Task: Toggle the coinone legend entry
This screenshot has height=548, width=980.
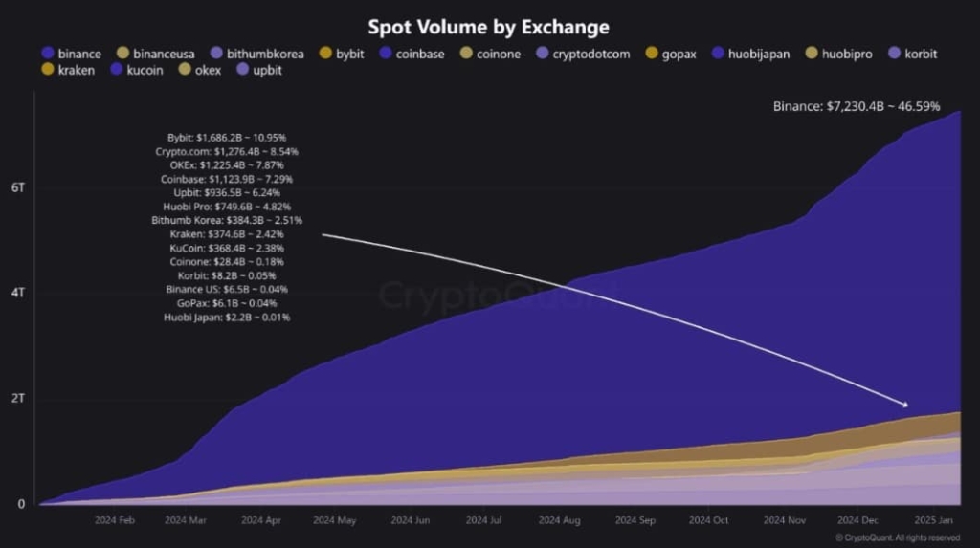Action: (x=490, y=54)
